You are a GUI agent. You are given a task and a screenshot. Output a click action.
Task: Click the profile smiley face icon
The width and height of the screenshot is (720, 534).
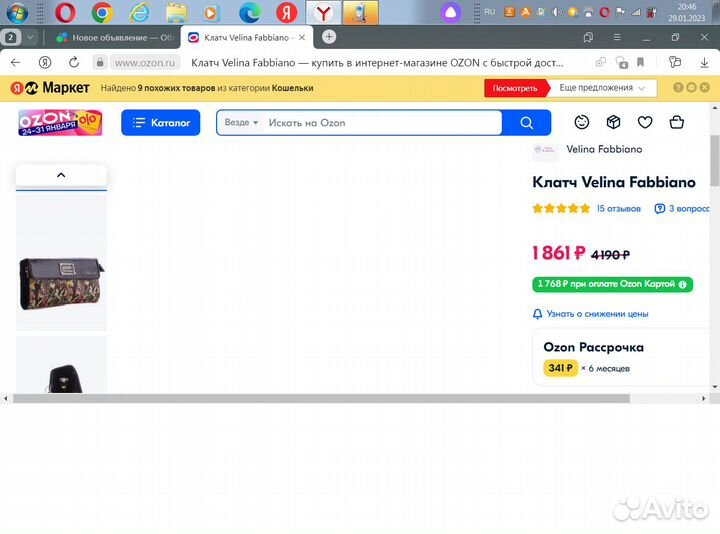pos(582,123)
